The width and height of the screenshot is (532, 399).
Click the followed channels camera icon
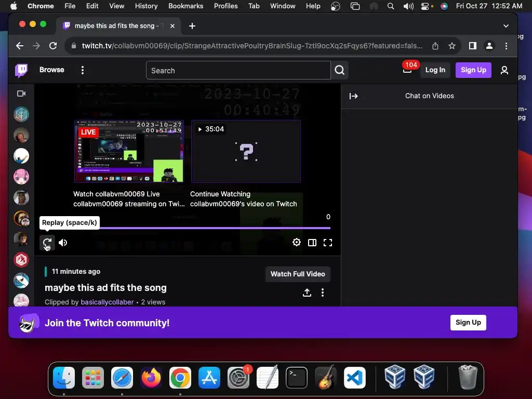point(21,94)
